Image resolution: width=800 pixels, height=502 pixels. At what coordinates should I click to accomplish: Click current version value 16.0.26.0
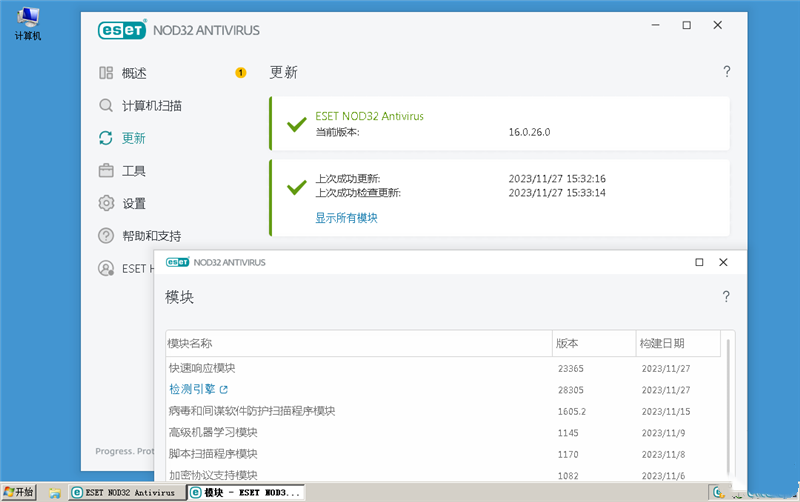click(529, 132)
